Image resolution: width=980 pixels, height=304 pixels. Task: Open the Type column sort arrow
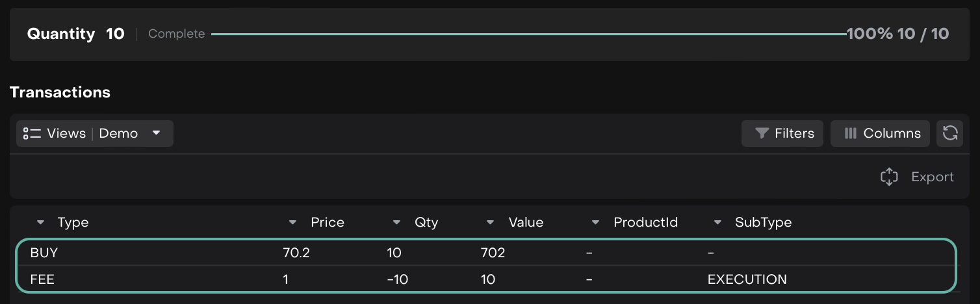point(41,222)
